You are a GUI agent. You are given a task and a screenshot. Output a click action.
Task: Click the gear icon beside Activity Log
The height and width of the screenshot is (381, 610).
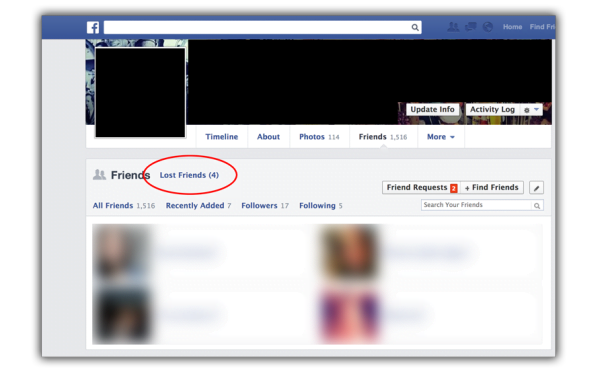tap(527, 110)
